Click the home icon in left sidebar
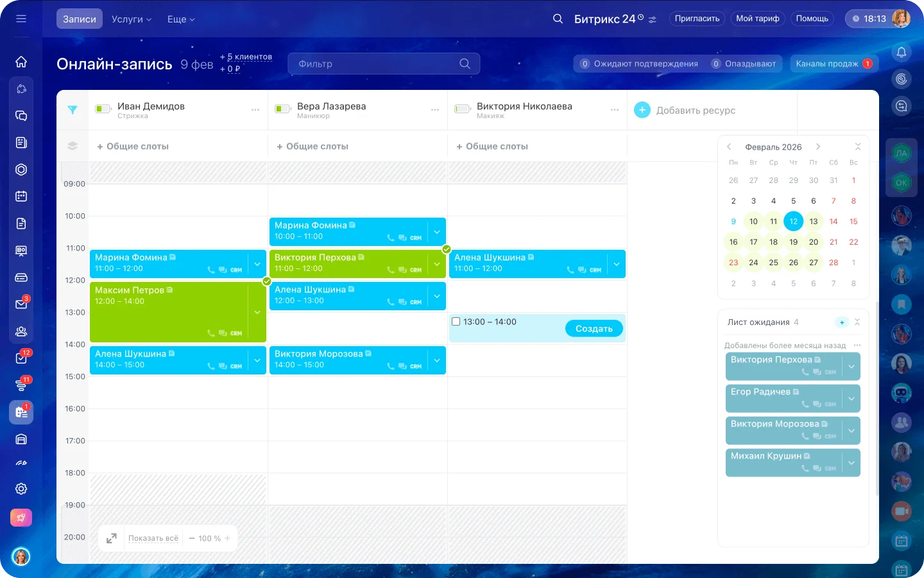Image resolution: width=924 pixels, height=578 pixels. click(21, 62)
